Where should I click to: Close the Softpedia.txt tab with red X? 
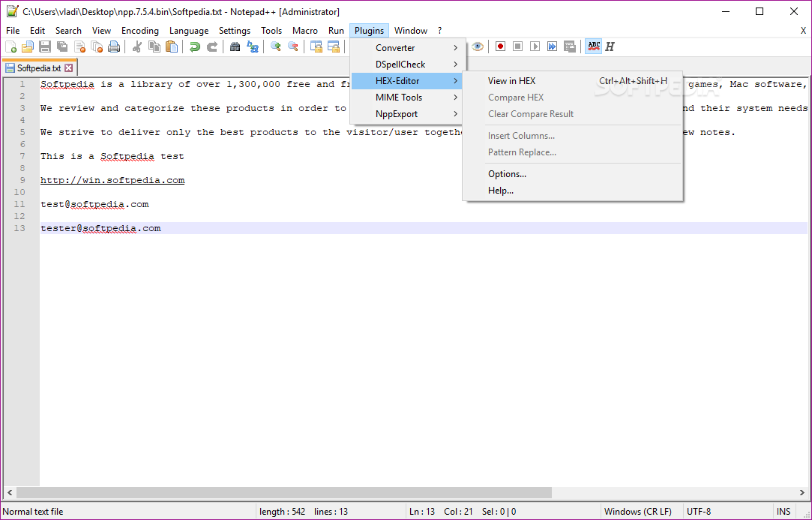[68, 68]
